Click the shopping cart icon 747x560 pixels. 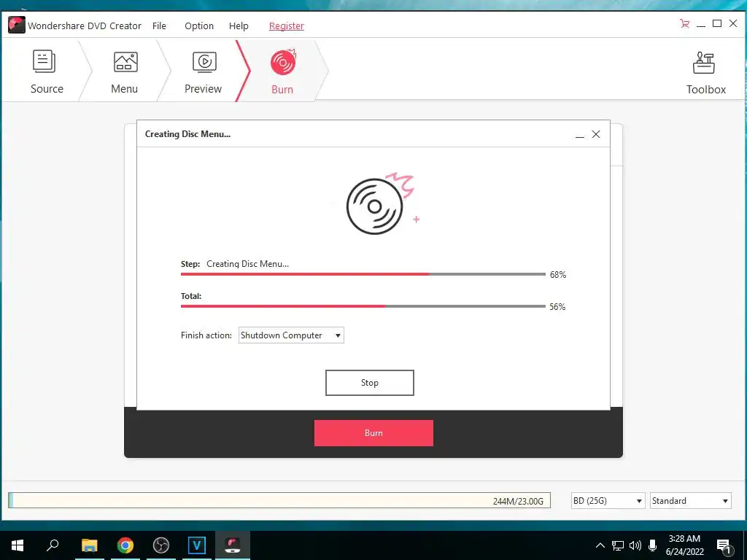click(684, 23)
